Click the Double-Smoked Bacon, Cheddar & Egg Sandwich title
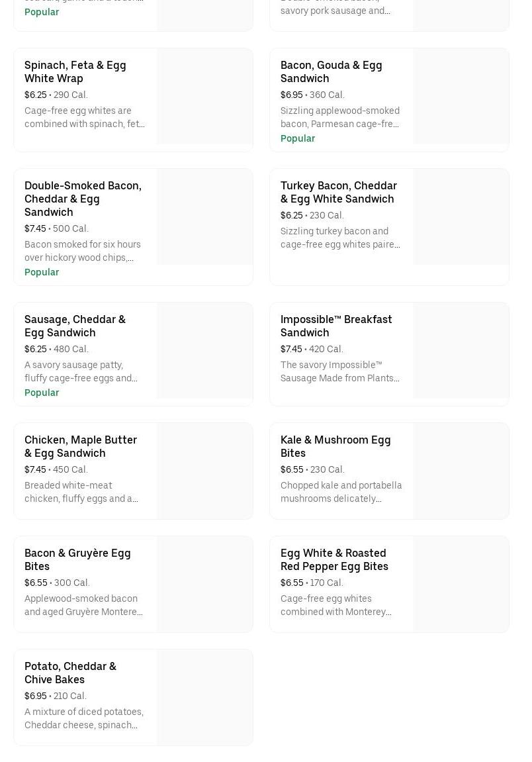 pyautogui.click(x=83, y=199)
